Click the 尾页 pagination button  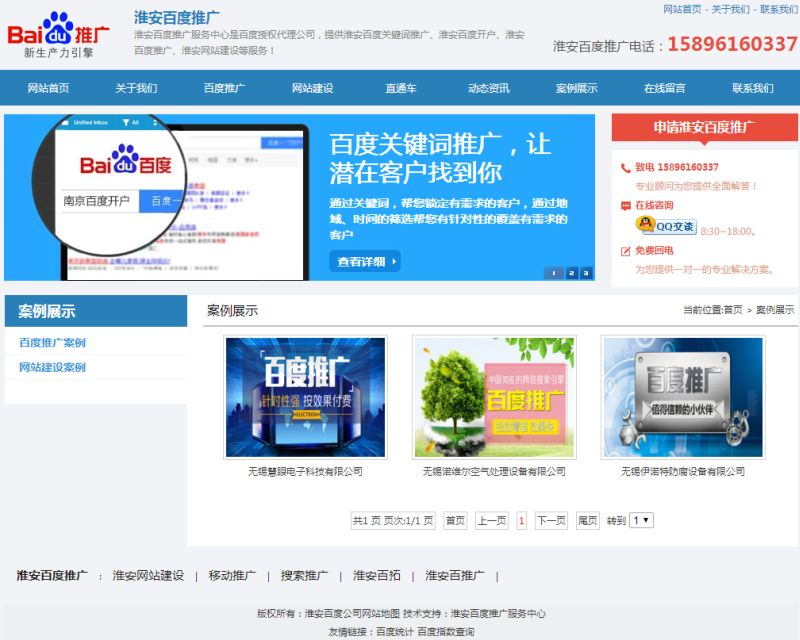[587, 521]
